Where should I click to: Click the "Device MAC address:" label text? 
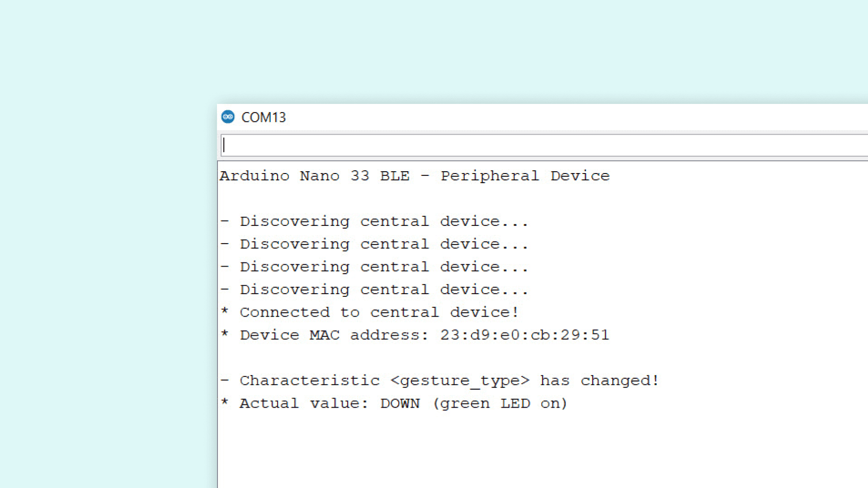click(x=334, y=335)
